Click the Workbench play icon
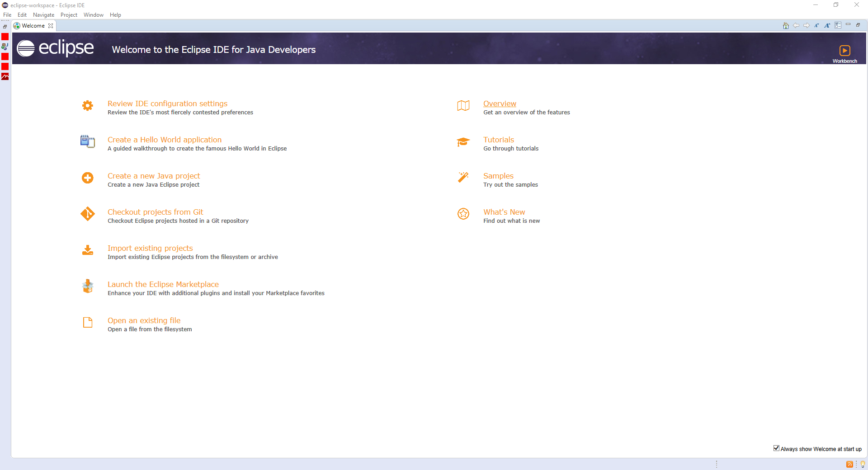The width and height of the screenshot is (868, 470). pyautogui.click(x=844, y=50)
